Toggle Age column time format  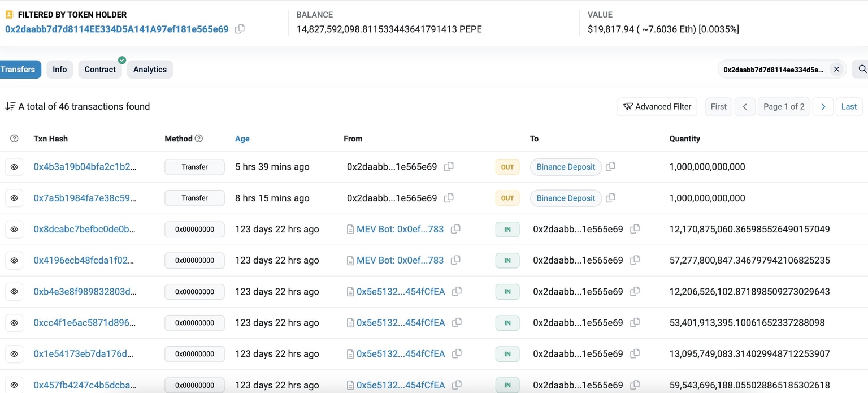coord(242,139)
